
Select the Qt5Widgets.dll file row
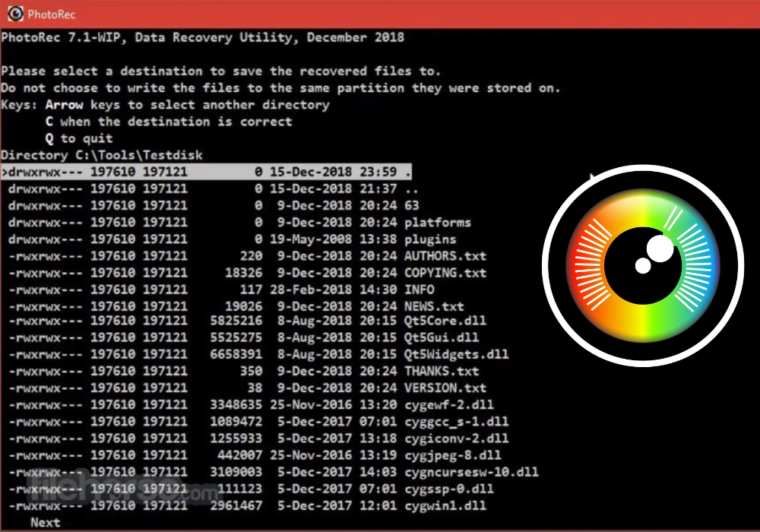[258, 355]
